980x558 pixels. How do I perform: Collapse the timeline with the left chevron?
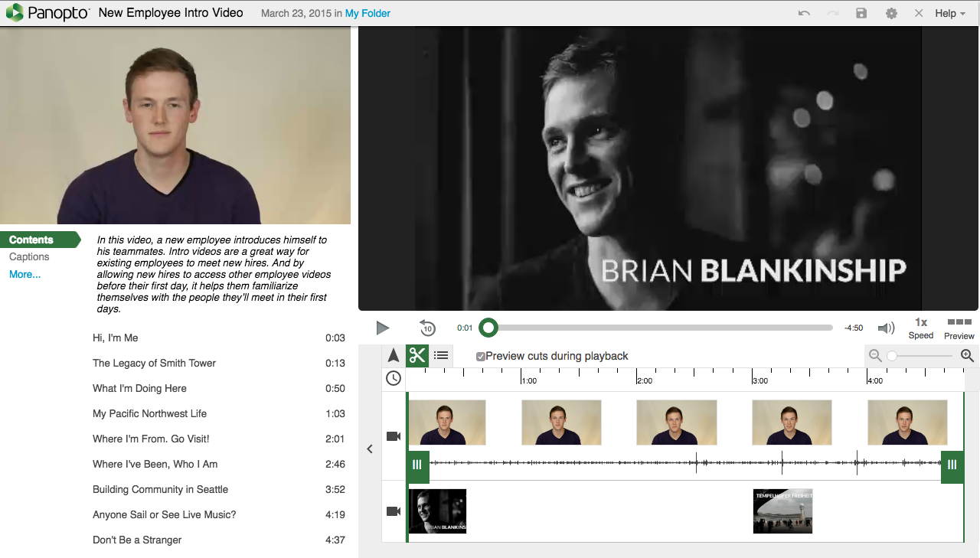tap(370, 449)
